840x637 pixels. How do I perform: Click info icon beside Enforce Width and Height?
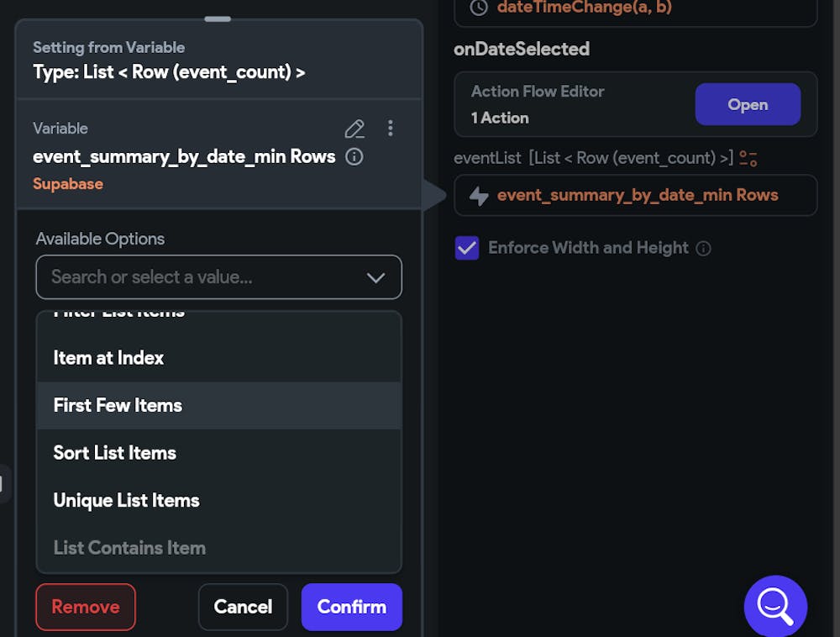704,249
